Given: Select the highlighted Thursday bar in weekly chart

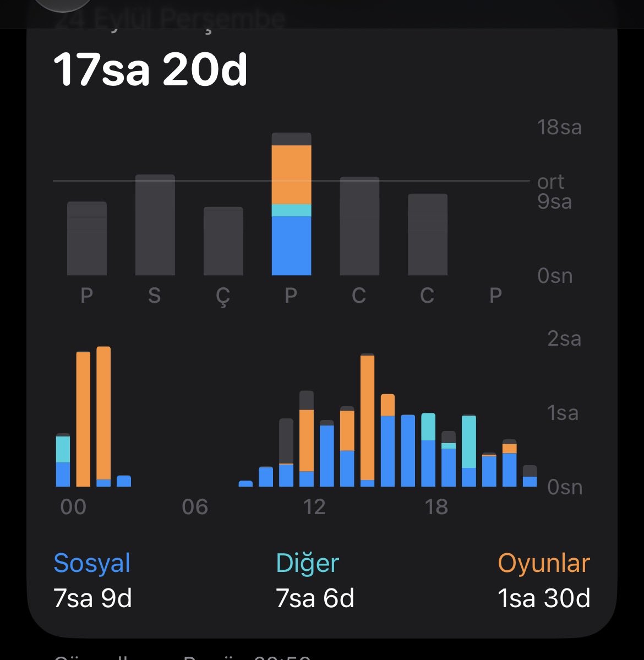Looking at the screenshot, I should (x=291, y=204).
